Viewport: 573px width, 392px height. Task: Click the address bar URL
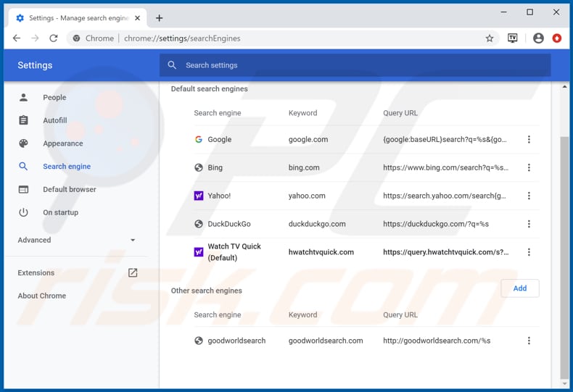point(182,38)
